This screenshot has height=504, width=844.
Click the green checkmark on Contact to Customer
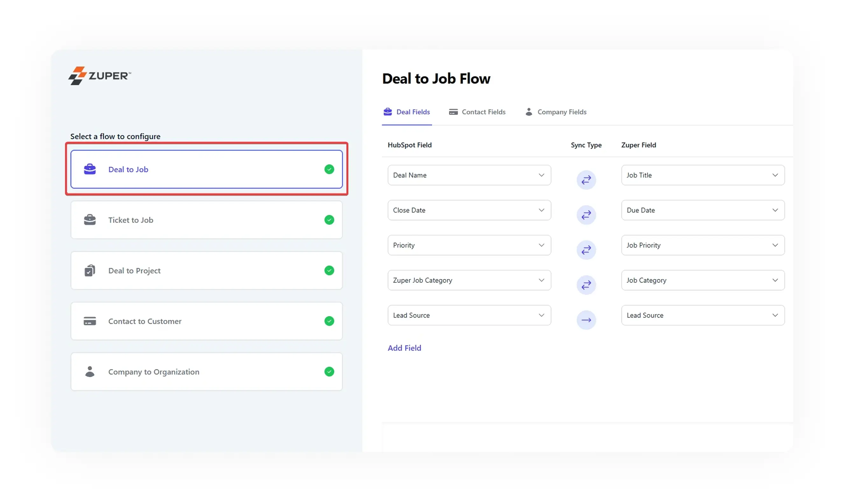(329, 321)
